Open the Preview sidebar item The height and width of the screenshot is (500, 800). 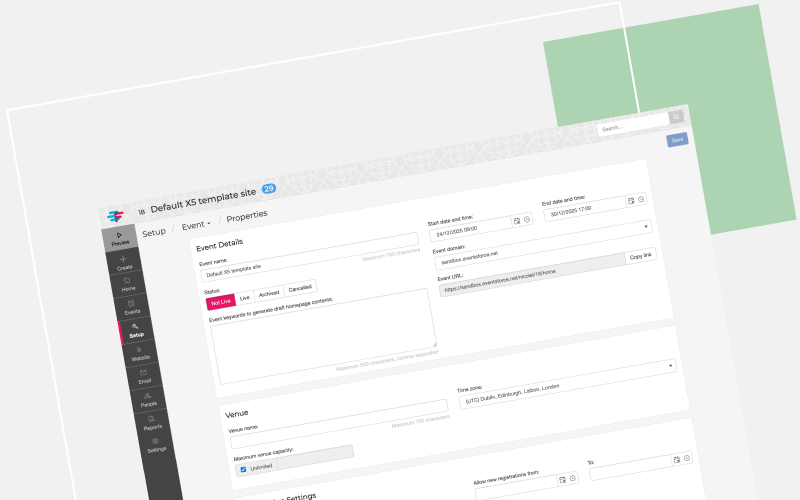120,239
